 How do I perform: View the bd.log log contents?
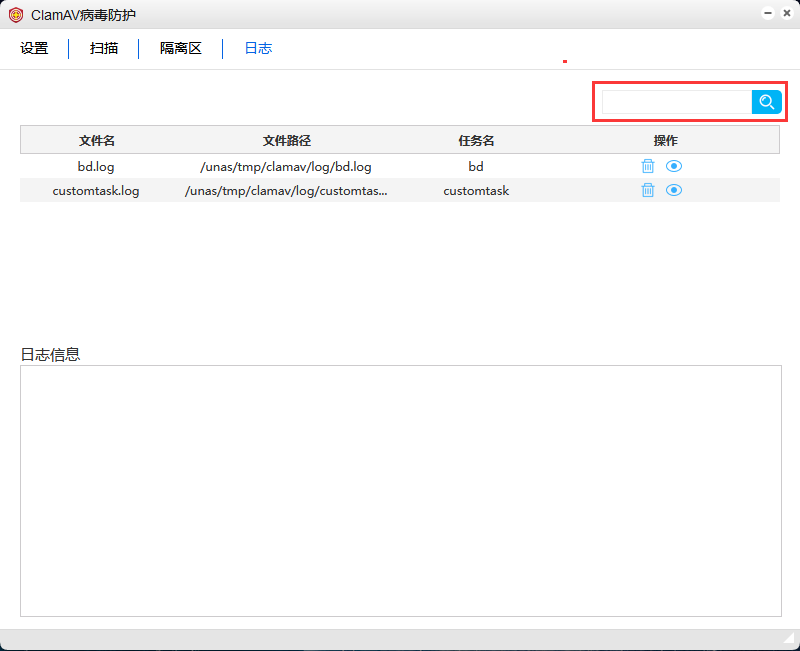coord(674,167)
